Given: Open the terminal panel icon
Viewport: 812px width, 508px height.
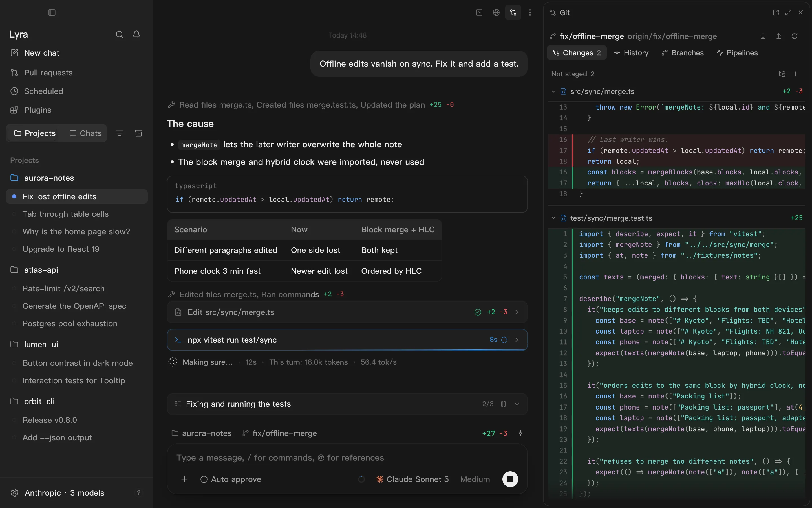Looking at the screenshot, I should point(479,12).
